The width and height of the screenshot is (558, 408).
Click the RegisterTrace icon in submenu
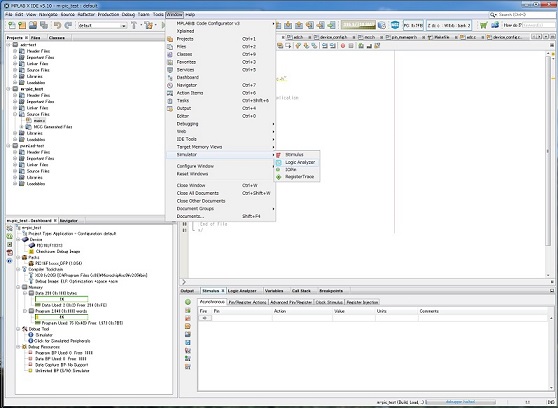coord(279,177)
